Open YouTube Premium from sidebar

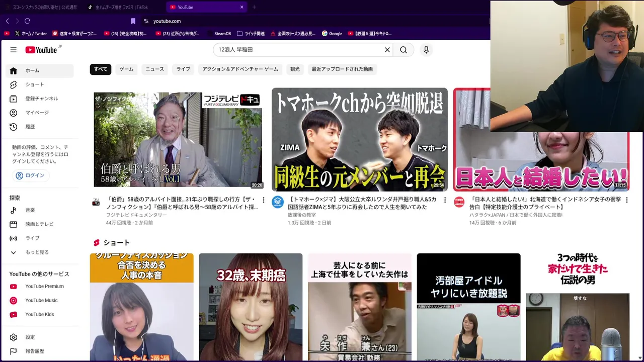pos(39,287)
